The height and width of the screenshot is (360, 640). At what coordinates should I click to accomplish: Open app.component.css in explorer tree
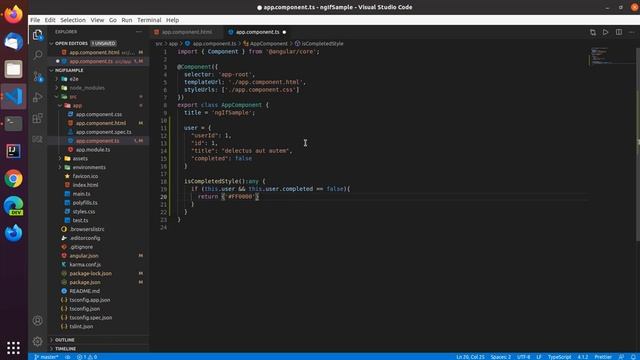[98, 114]
